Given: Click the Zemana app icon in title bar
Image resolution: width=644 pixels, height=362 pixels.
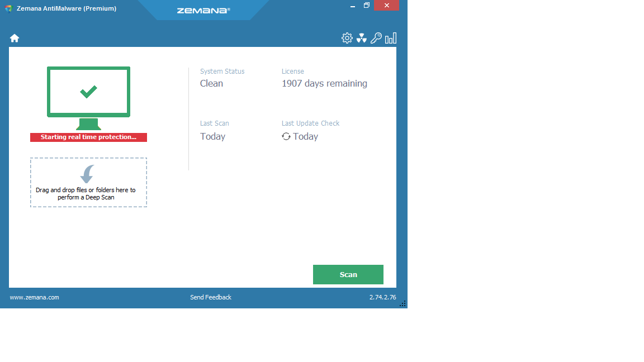Looking at the screenshot, I should (x=8, y=8).
